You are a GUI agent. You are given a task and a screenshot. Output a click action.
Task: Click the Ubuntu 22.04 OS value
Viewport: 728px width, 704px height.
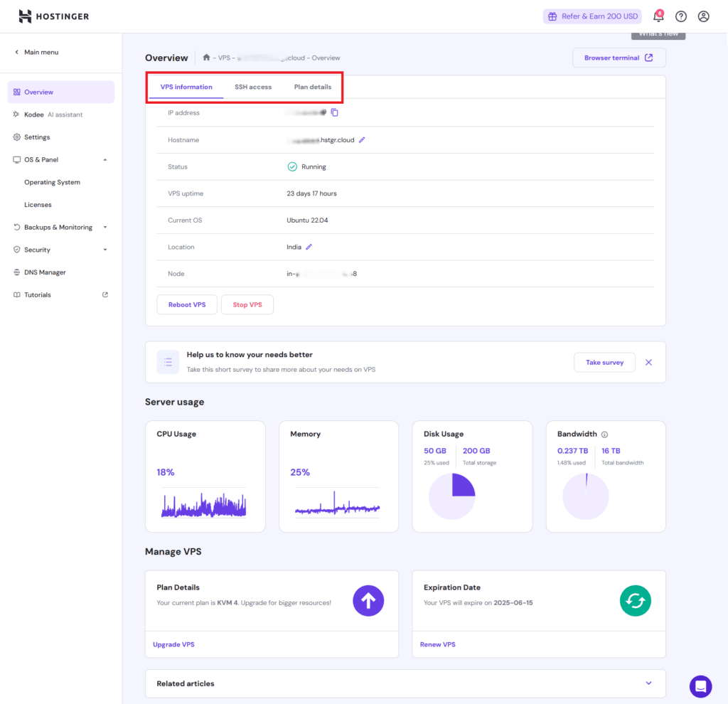307,220
